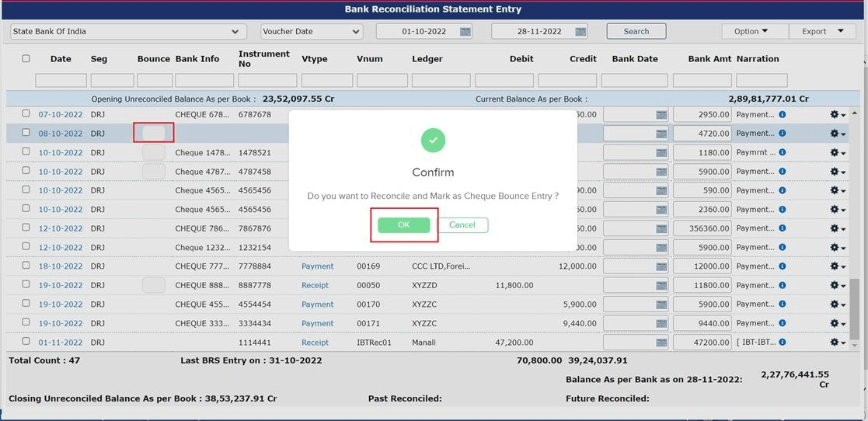Click info icon beside 356360.00 narration
The width and height of the screenshot is (868, 421).
pos(783,228)
